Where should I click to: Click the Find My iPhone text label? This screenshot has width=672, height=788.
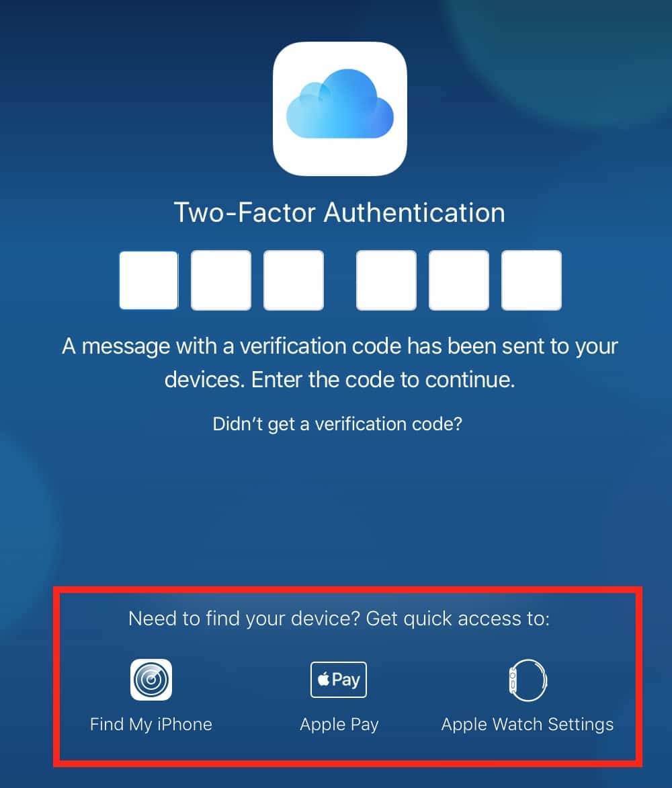pos(151,725)
